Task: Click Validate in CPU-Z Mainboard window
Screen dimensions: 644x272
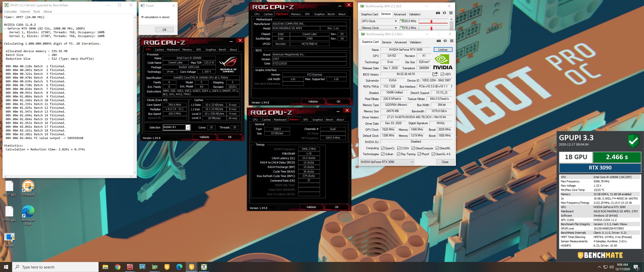Action: [x=313, y=101]
